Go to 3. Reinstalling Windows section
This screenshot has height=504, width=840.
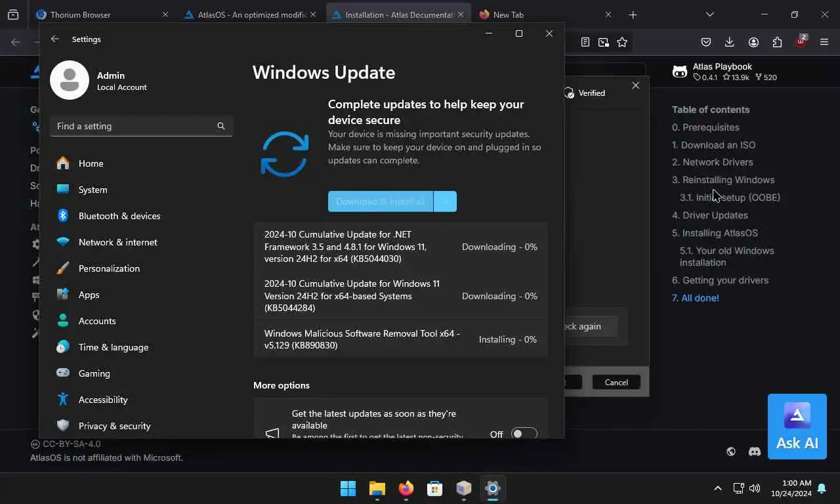click(x=723, y=180)
